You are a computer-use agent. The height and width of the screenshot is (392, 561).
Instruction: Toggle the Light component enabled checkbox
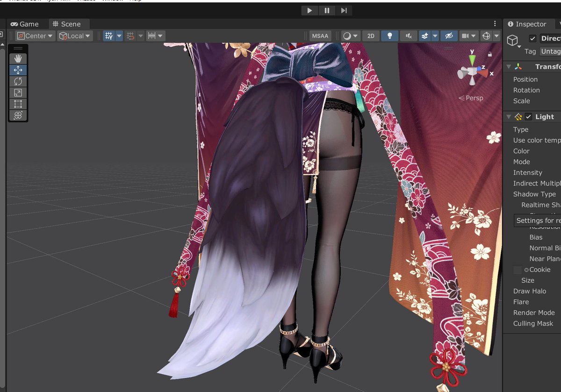528,117
